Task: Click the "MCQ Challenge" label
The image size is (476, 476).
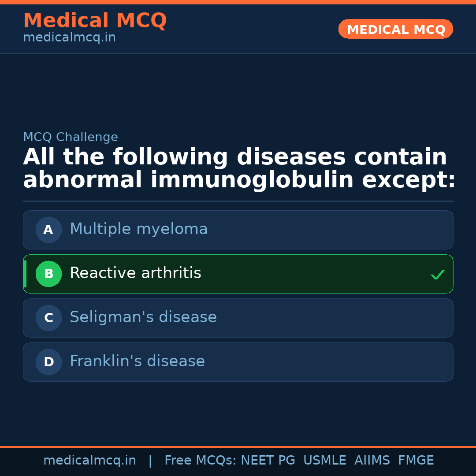Action: [71, 138]
